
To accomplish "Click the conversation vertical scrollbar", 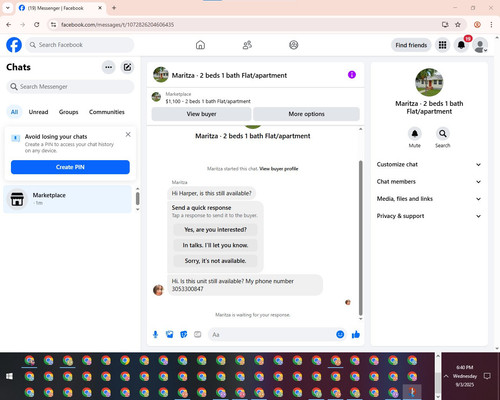I will [x=360, y=237].
